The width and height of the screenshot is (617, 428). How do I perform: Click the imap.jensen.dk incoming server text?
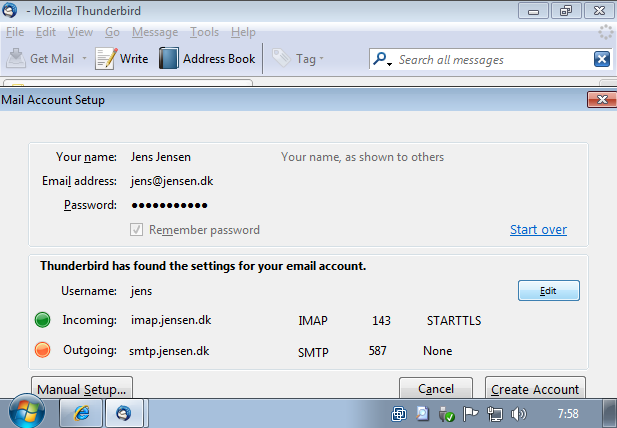point(171,320)
